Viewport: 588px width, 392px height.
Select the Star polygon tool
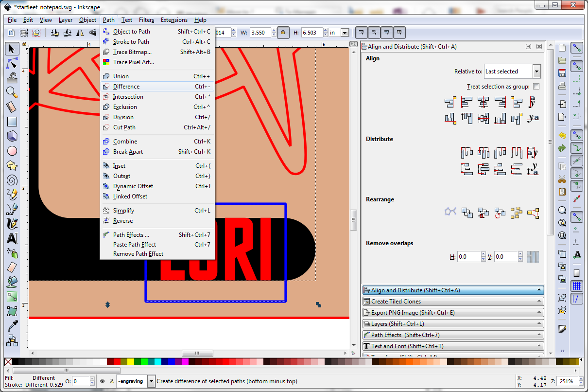12,165
